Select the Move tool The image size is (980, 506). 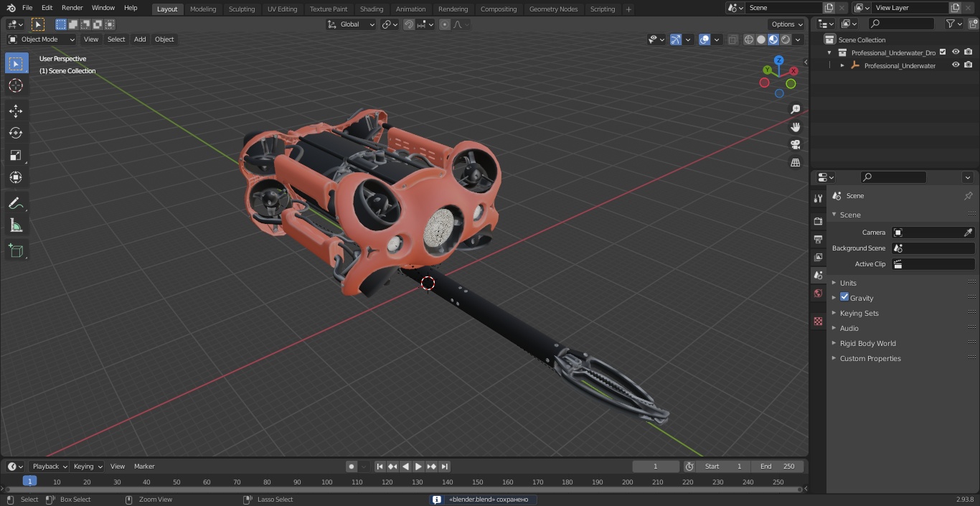[x=16, y=111]
